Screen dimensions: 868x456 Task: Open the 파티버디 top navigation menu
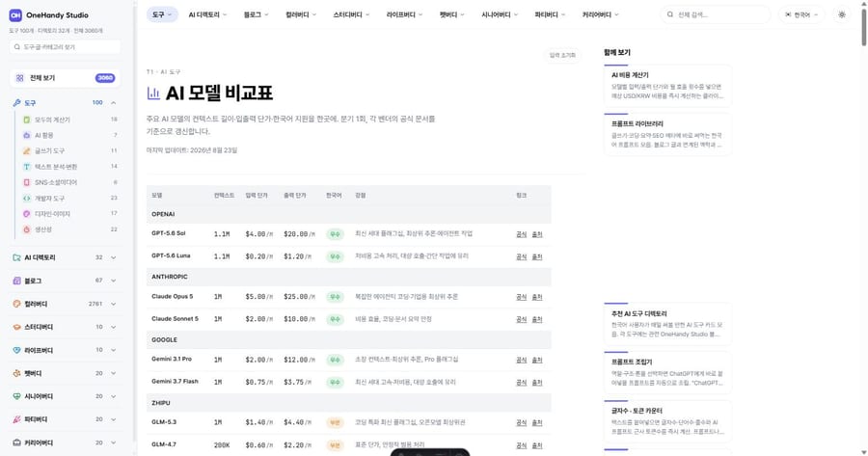(x=550, y=14)
